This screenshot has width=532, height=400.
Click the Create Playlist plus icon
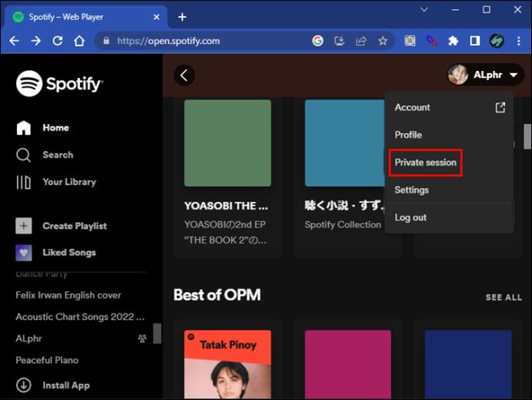[24, 226]
